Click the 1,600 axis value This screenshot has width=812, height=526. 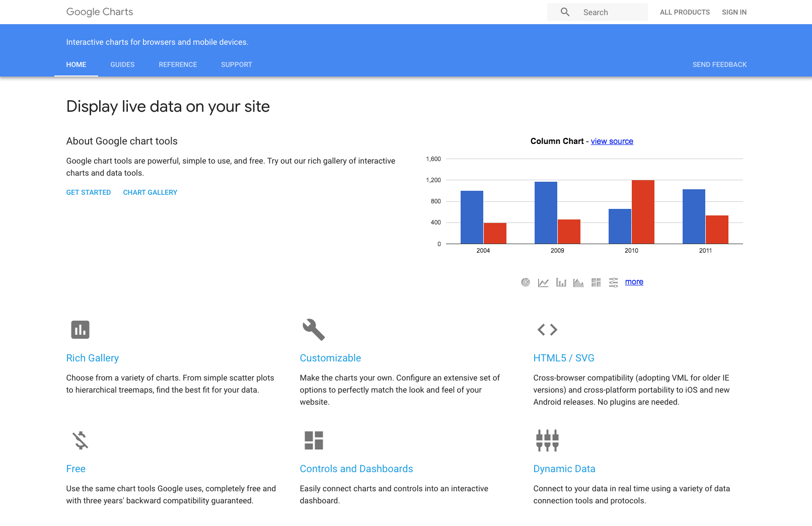(433, 159)
